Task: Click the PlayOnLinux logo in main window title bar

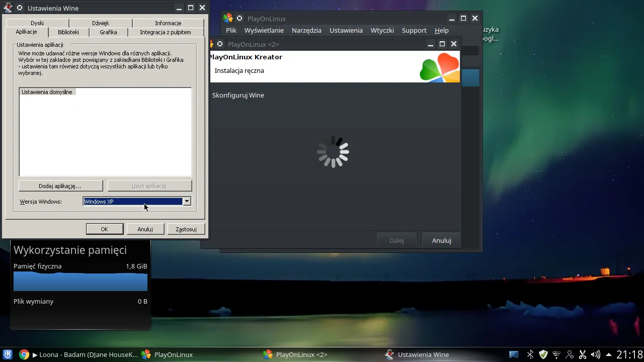Action: pyautogui.click(x=228, y=18)
